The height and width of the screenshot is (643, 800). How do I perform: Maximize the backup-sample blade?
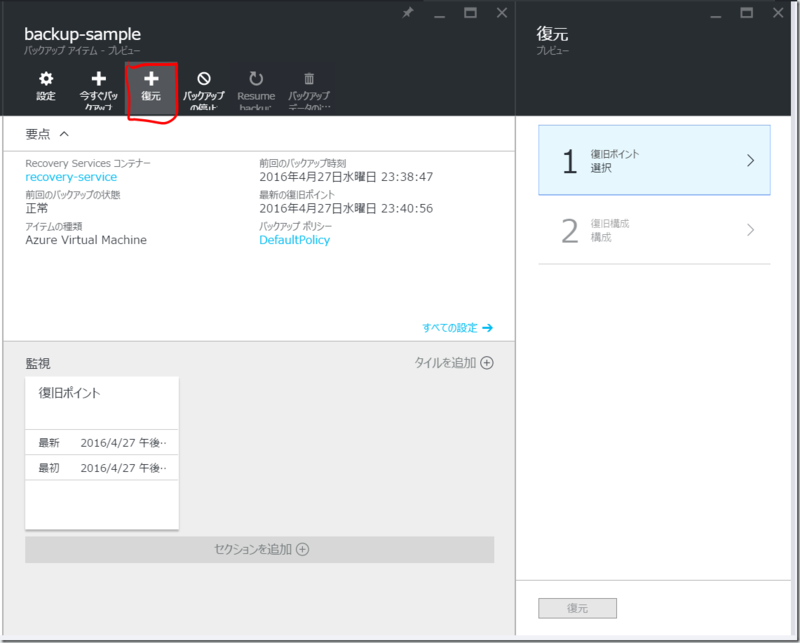pyautogui.click(x=470, y=13)
